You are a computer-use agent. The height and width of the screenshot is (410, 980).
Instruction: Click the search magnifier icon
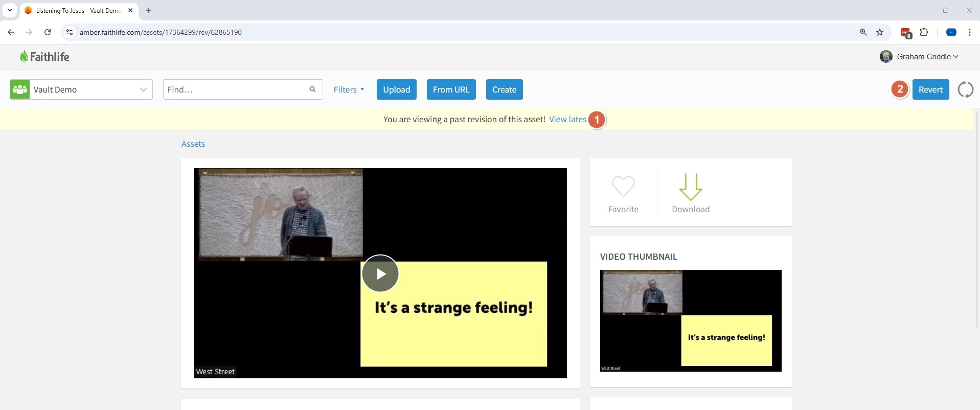[312, 89]
